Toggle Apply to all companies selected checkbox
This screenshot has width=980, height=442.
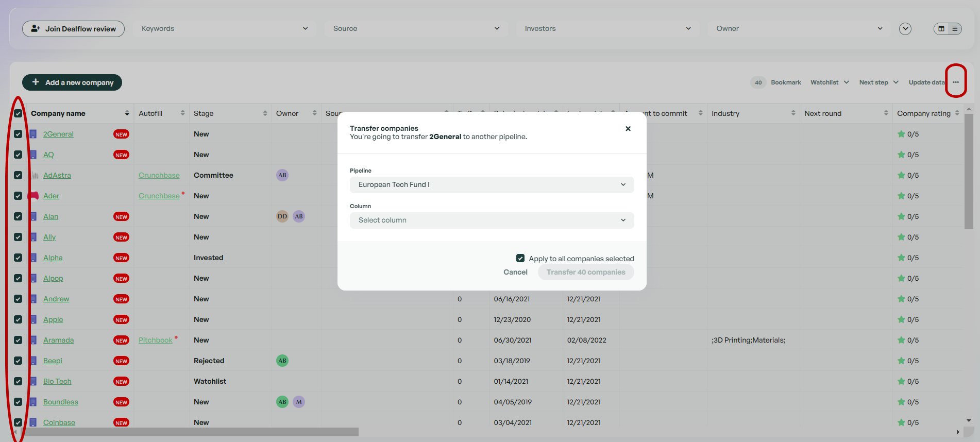point(520,258)
